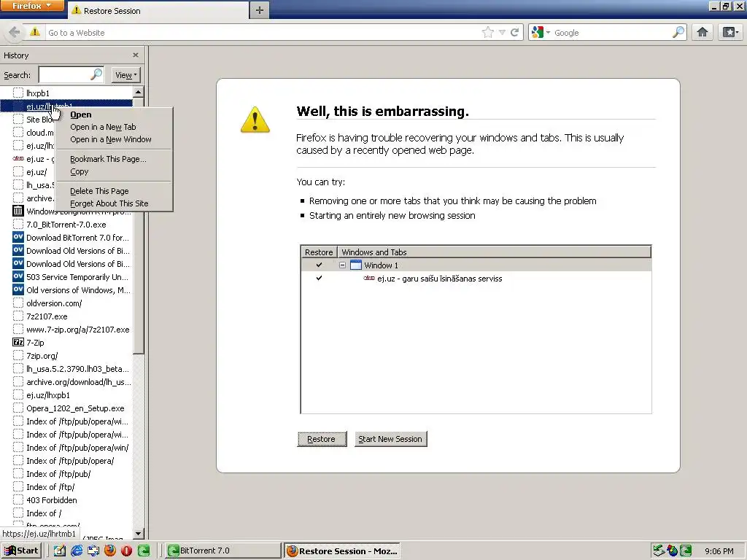Click Restore Session - Moz... taskbar button

(342, 551)
